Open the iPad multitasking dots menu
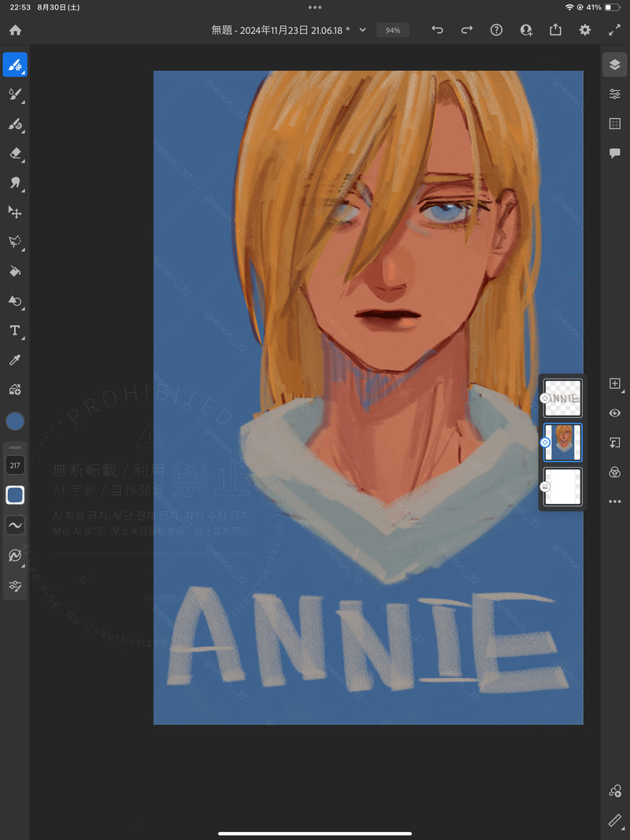 coord(315,8)
